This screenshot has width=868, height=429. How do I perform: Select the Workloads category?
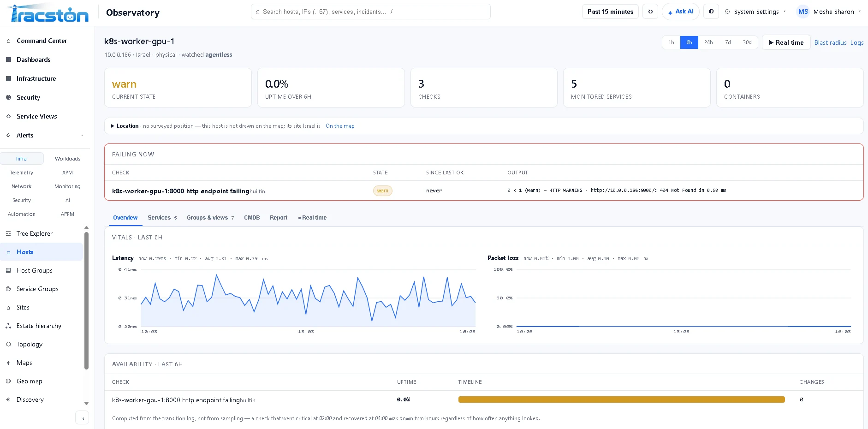click(67, 159)
